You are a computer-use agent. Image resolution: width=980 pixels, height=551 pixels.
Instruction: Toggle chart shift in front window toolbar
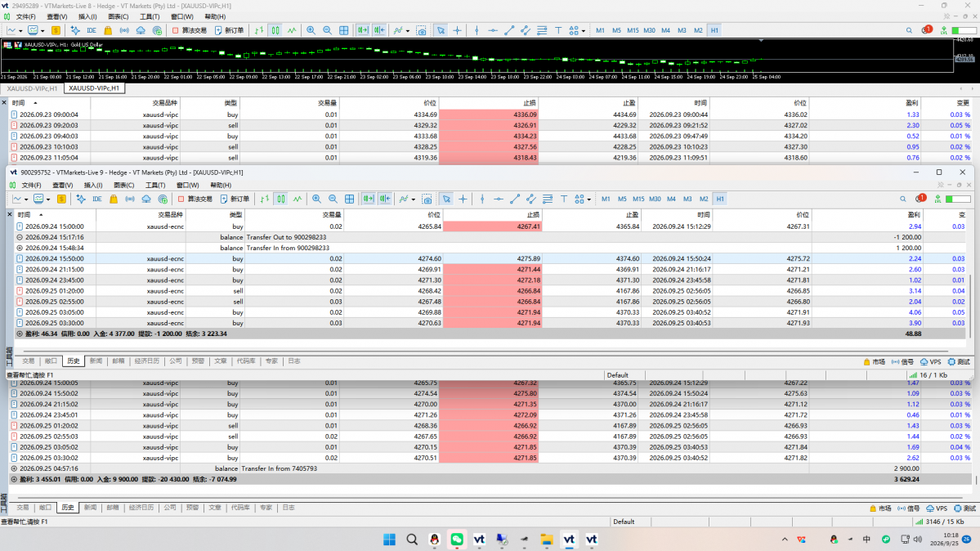click(385, 199)
